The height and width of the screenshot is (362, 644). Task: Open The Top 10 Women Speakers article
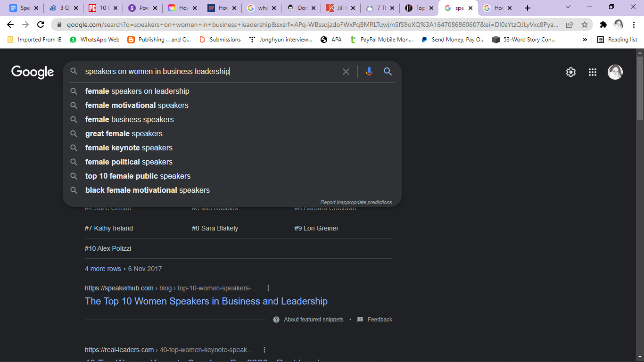click(x=206, y=301)
